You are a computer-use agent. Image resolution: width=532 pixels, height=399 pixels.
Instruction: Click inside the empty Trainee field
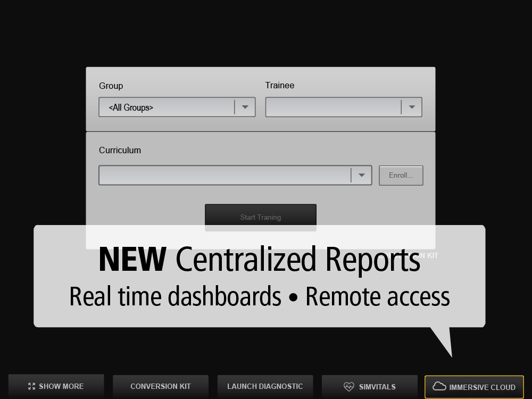330,107
